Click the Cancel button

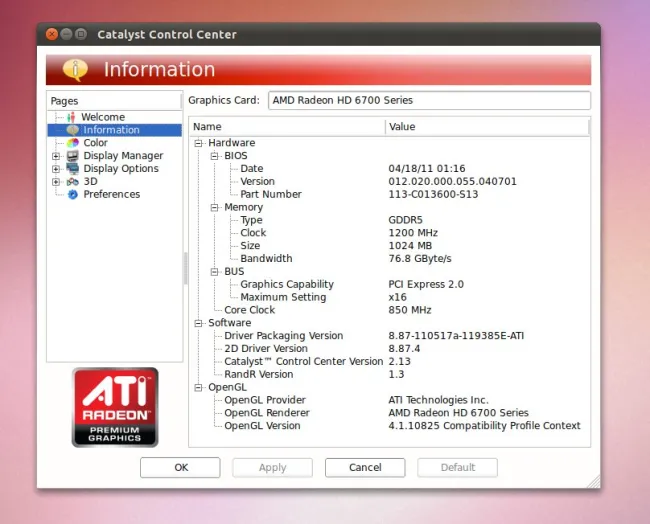[365, 468]
